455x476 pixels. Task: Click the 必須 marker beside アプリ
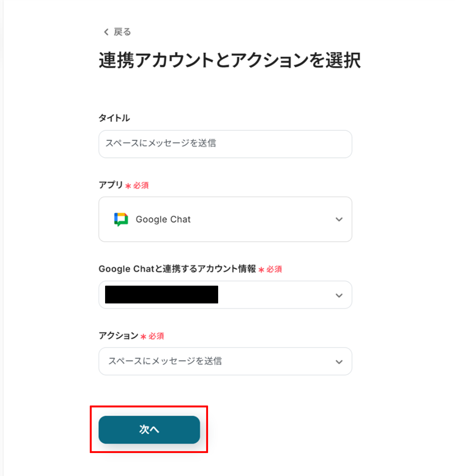click(x=141, y=185)
